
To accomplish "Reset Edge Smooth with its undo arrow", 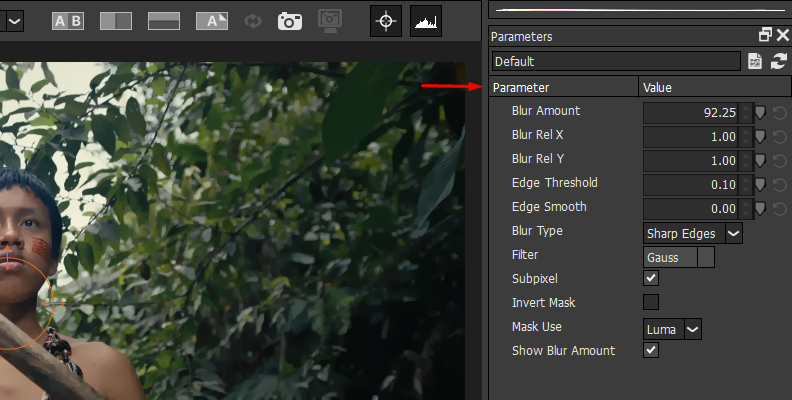I will click(x=780, y=209).
